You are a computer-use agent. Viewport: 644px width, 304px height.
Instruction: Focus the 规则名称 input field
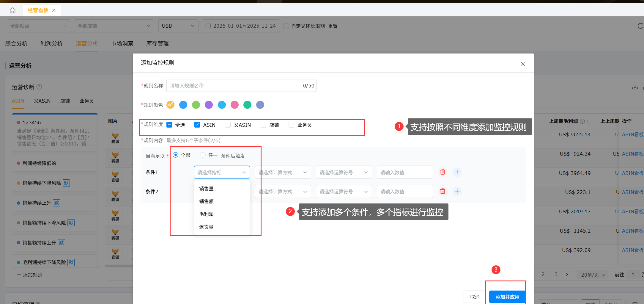point(241,86)
